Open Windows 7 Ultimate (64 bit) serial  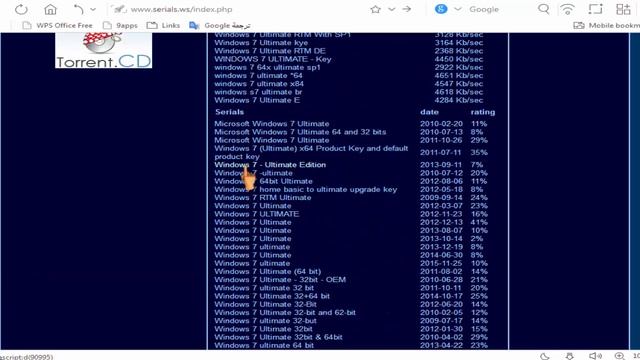click(x=267, y=271)
